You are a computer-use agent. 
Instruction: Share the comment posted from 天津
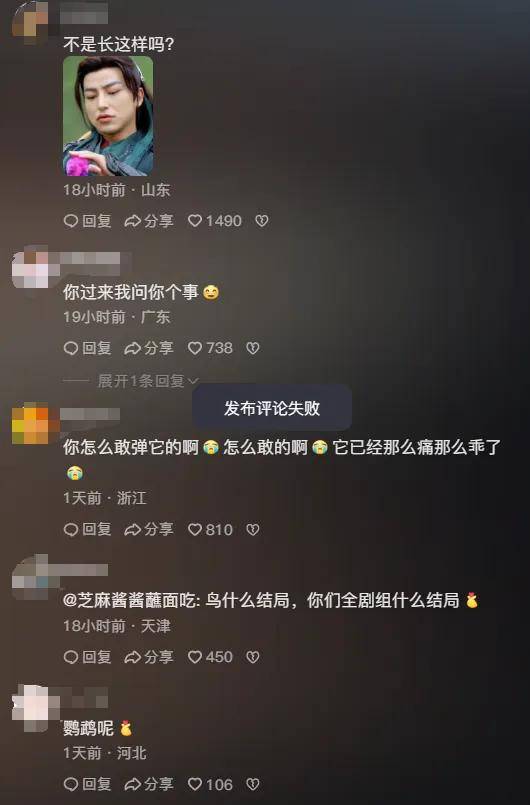click(148, 657)
